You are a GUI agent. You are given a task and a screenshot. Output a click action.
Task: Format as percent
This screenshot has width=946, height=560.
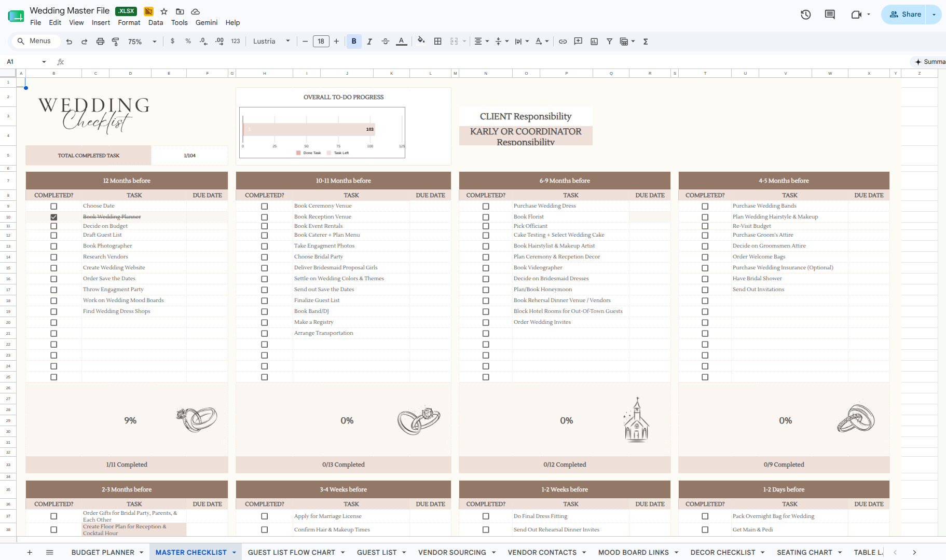click(188, 41)
